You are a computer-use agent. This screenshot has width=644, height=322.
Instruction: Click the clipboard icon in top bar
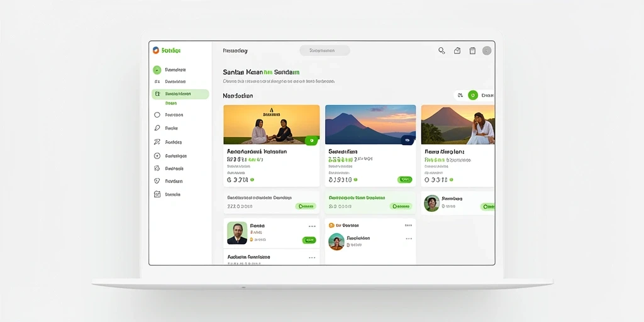(x=472, y=50)
